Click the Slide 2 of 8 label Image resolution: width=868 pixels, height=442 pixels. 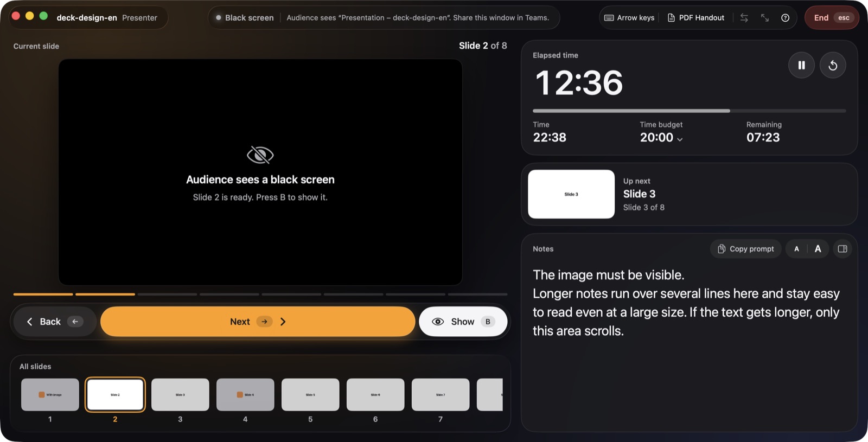tap(483, 46)
